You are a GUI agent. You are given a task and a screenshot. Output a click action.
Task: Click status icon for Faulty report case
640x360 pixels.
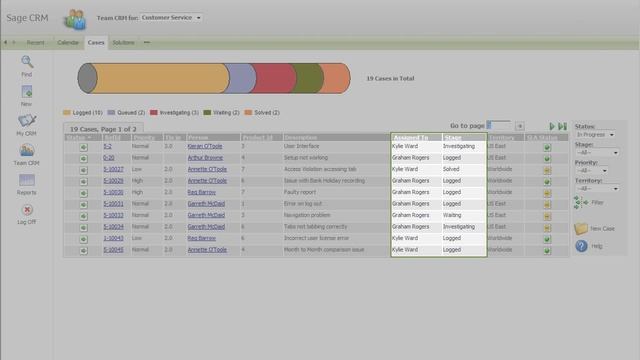coord(84,193)
